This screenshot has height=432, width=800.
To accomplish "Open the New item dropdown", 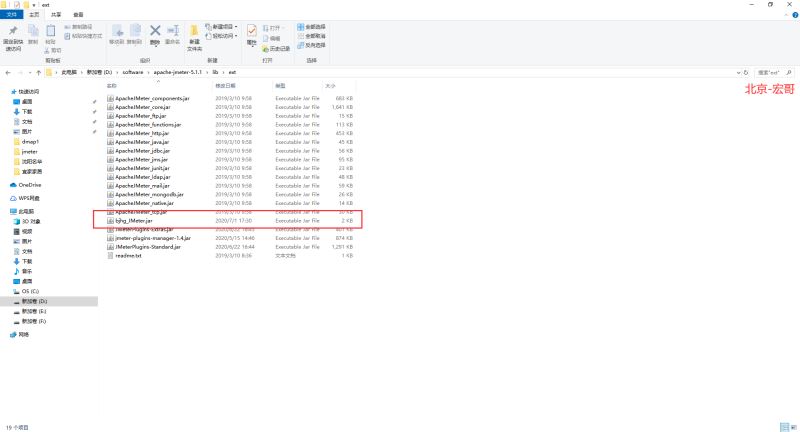I will [221, 27].
